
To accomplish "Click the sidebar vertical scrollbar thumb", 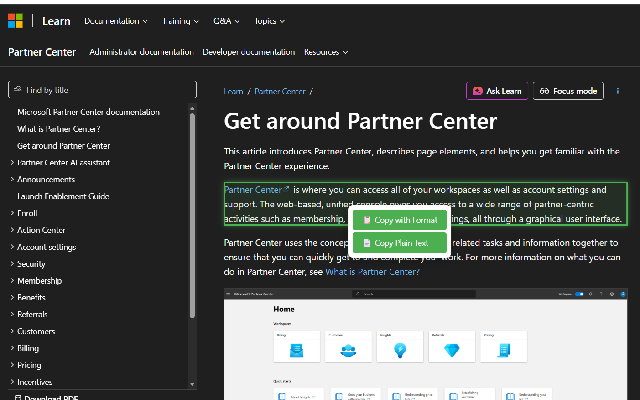I will (192, 216).
